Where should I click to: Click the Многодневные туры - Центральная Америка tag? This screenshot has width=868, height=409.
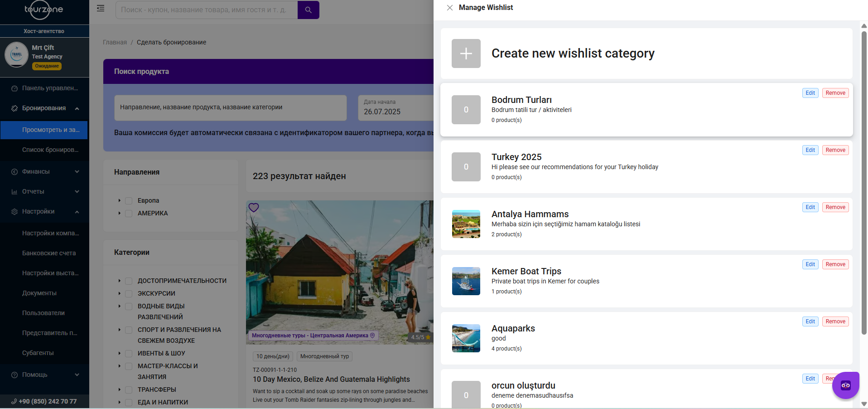click(x=313, y=336)
